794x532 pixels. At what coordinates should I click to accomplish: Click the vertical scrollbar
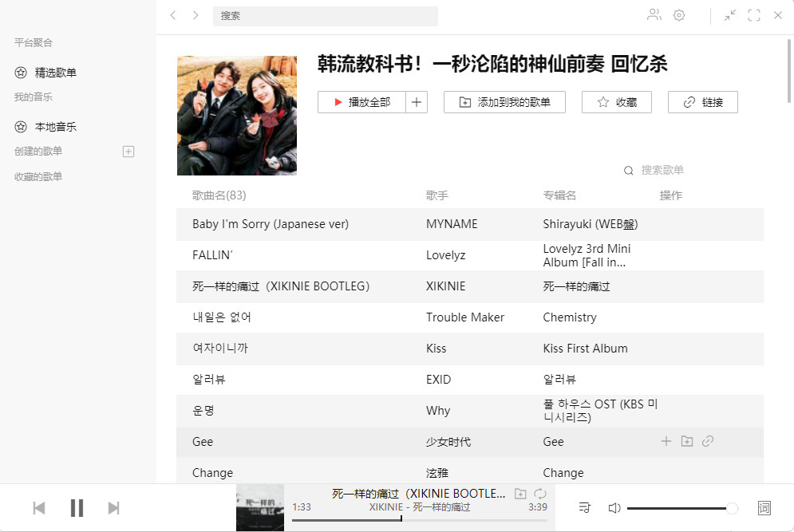point(789,71)
